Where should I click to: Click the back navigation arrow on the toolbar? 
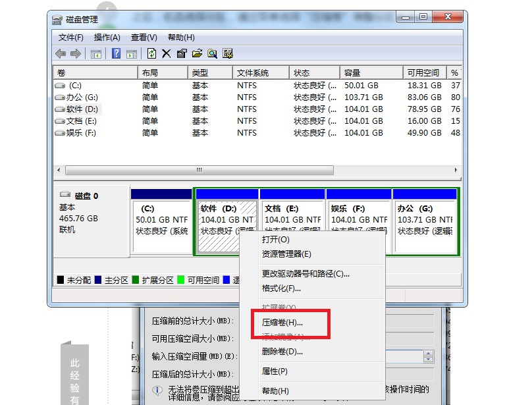[x=59, y=53]
